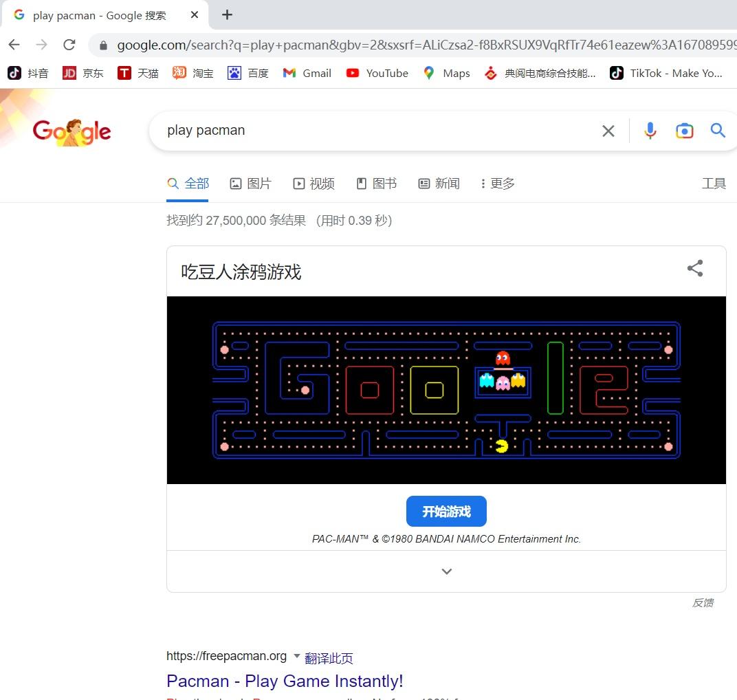
Task: Start voice search with the microphone icon
Action: 650,131
